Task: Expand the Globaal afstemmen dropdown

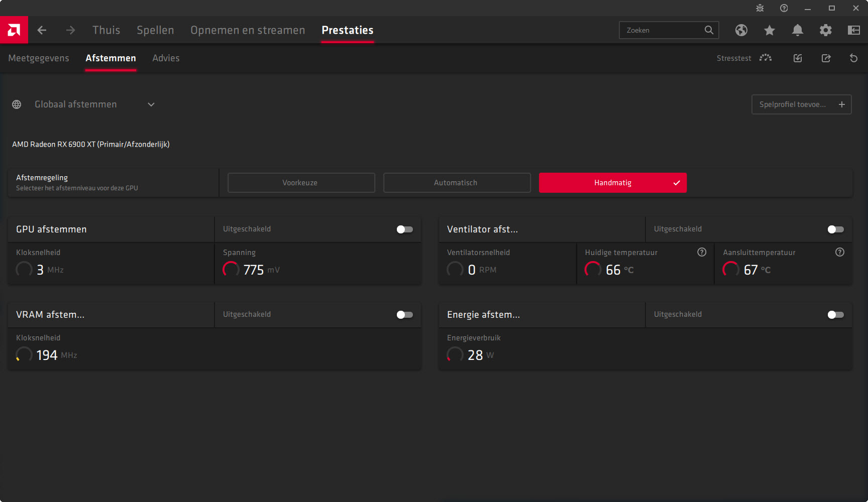Action: pyautogui.click(x=151, y=104)
